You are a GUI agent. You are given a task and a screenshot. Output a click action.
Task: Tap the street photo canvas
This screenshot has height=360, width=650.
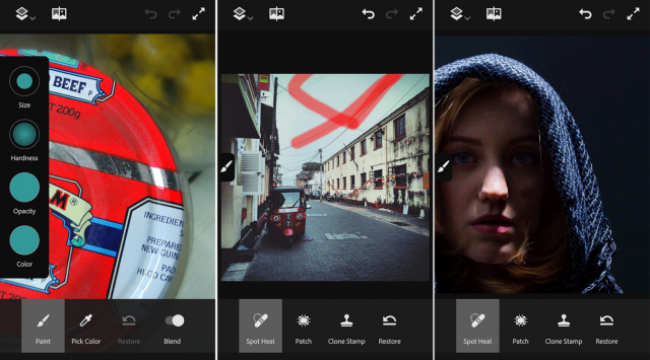click(325, 178)
